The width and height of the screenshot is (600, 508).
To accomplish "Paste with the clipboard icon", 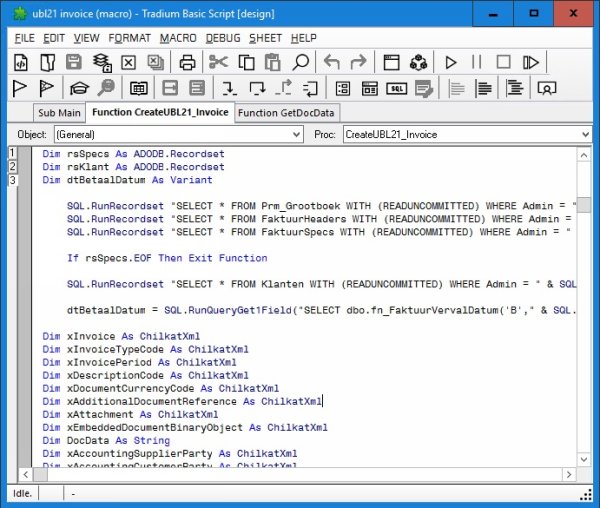I will pyautogui.click(x=272, y=62).
